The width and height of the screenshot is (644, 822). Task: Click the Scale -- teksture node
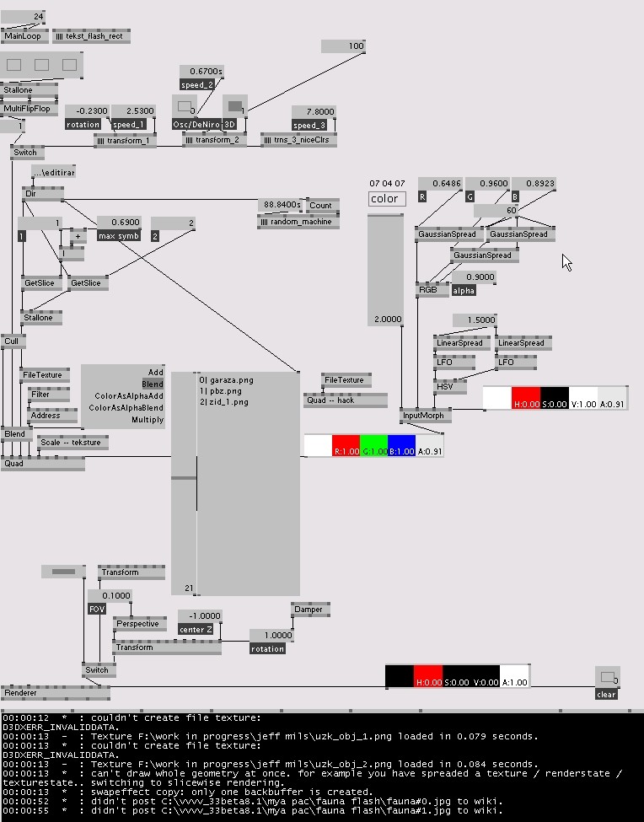click(72, 443)
